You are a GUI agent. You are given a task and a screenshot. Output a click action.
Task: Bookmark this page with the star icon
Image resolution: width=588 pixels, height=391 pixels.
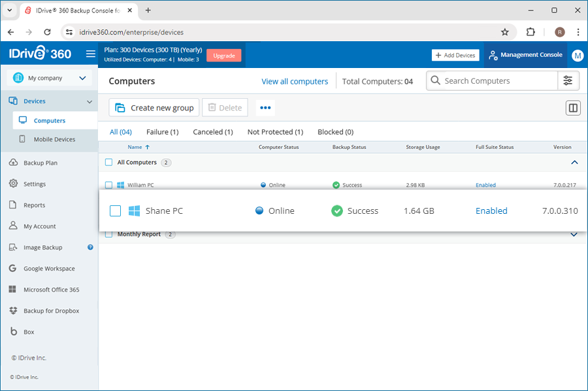505,32
